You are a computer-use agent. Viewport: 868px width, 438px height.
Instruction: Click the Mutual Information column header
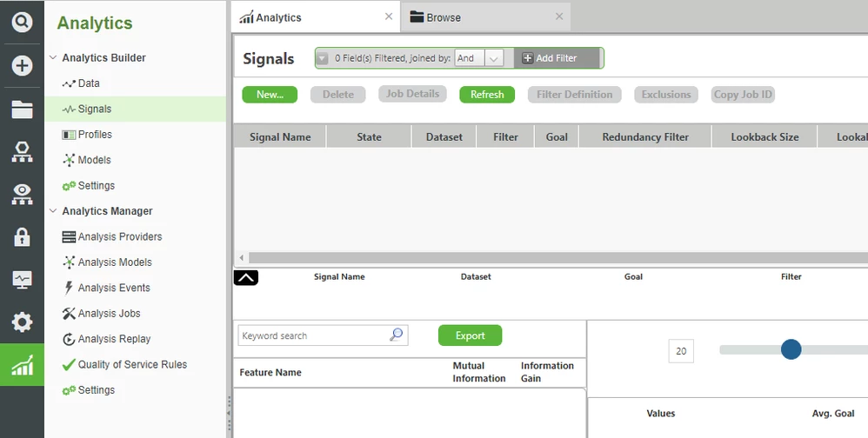click(x=479, y=372)
